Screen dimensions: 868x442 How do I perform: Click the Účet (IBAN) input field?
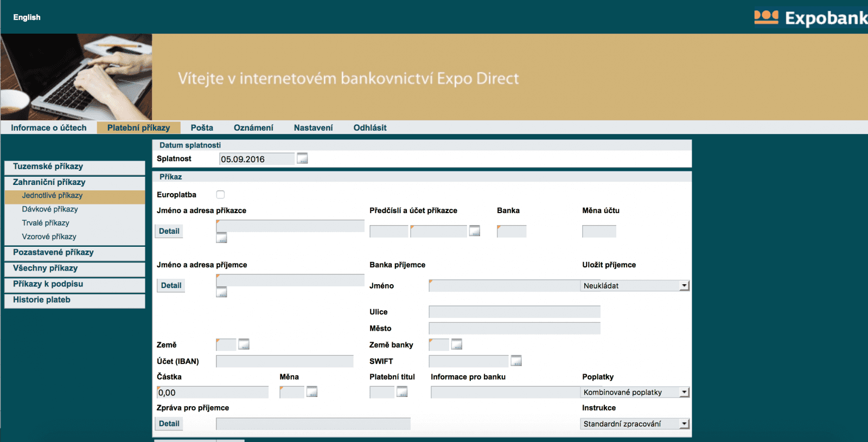tap(285, 361)
